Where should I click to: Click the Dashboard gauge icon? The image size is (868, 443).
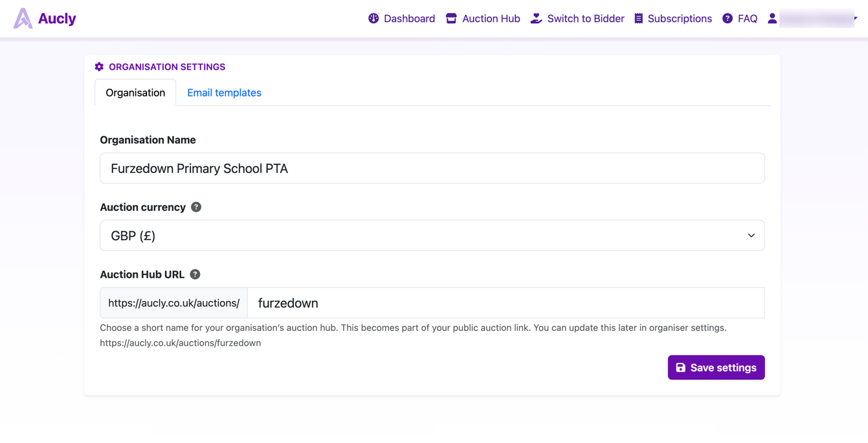point(373,18)
